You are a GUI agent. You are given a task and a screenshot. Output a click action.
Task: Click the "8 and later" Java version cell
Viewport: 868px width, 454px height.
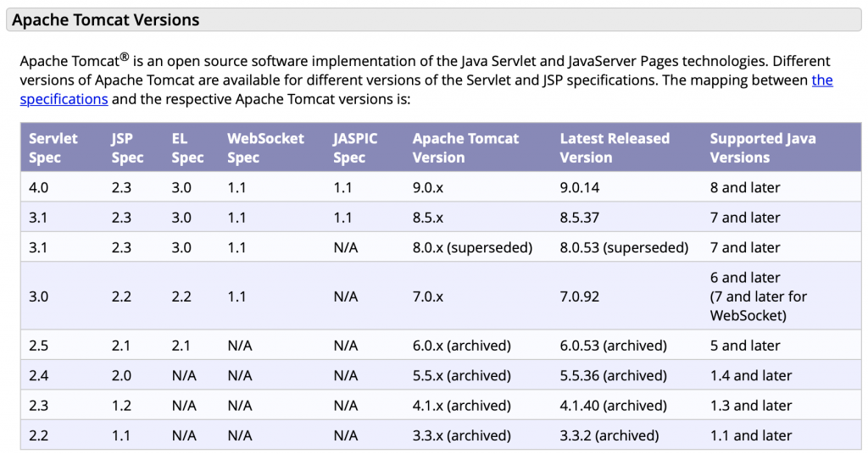(745, 188)
